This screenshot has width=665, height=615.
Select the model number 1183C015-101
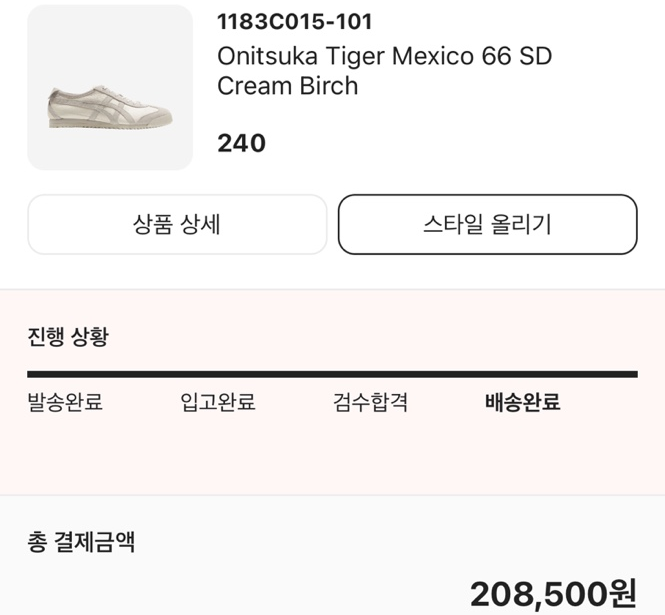294,21
